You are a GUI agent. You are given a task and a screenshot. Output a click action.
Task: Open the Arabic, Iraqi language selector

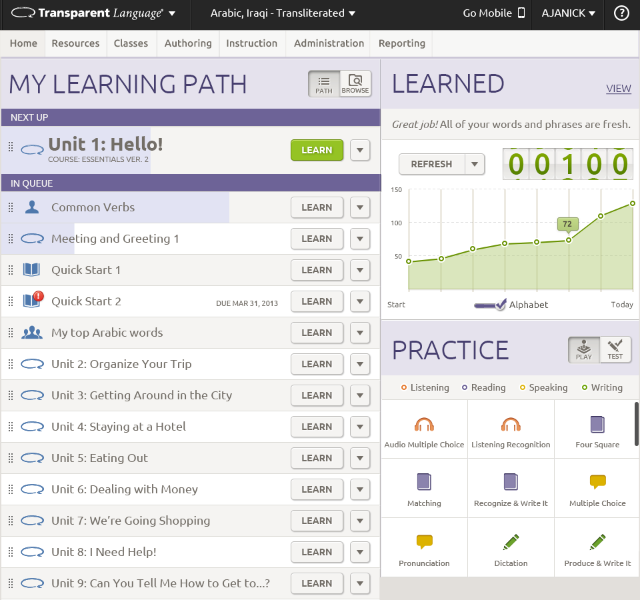coord(283,13)
